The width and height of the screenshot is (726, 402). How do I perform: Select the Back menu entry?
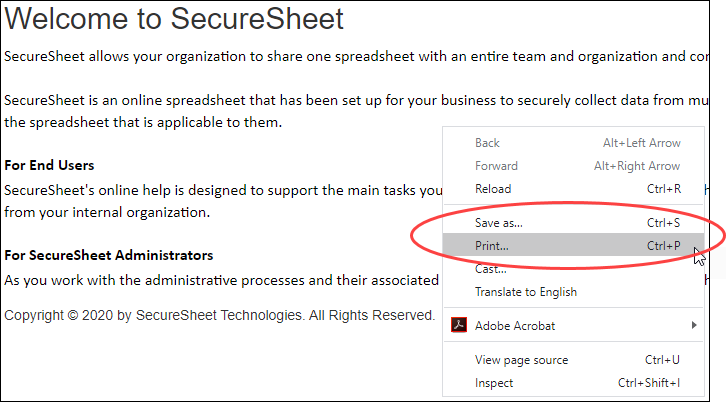tap(487, 143)
